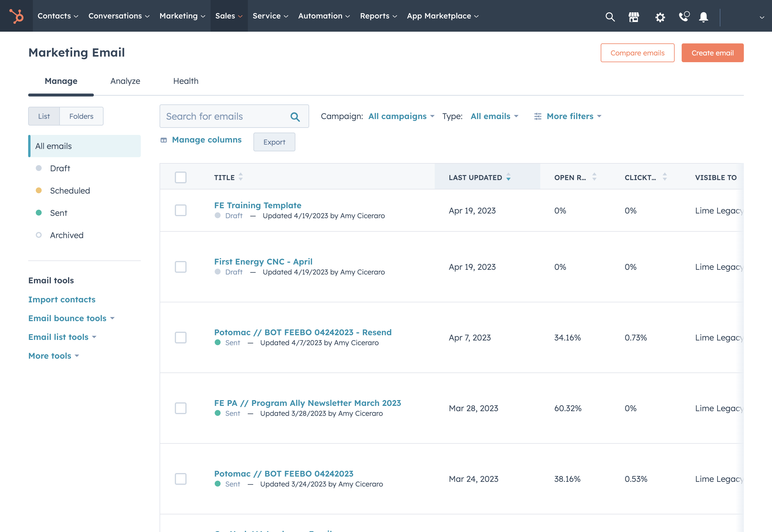772x532 pixels.
Task: Open the notifications bell
Action: click(704, 17)
